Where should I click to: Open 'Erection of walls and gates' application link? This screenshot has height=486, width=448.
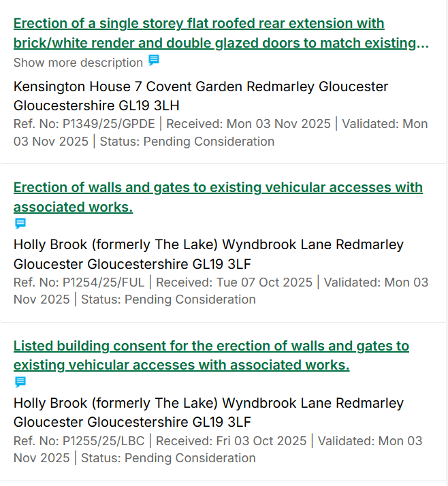(x=218, y=187)
